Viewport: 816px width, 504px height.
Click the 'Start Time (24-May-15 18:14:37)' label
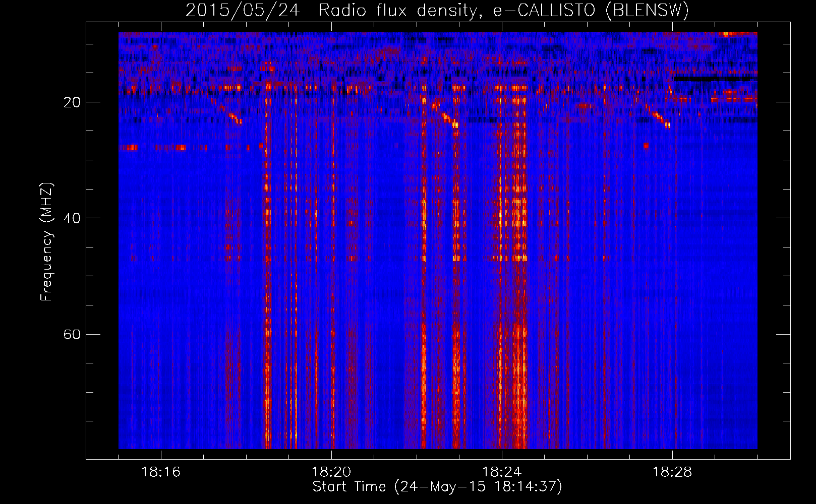click(x=437, y=487)
